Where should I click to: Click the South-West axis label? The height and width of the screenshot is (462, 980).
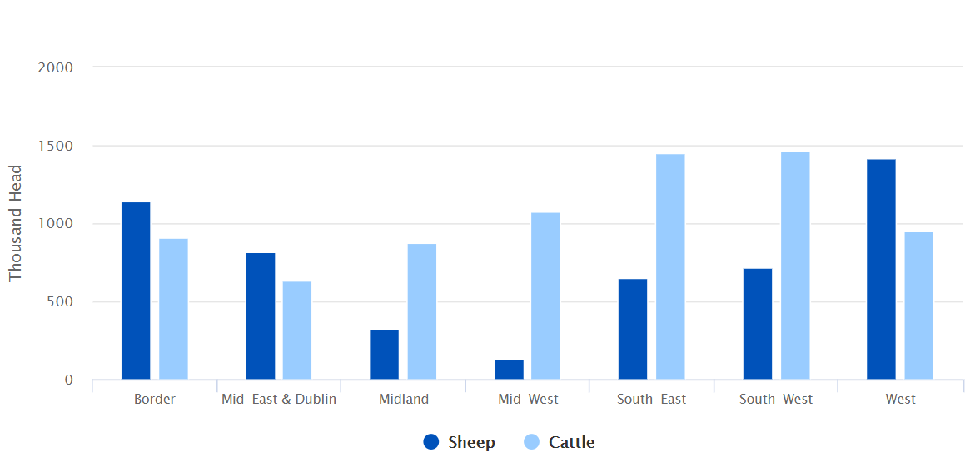point(776,400)
